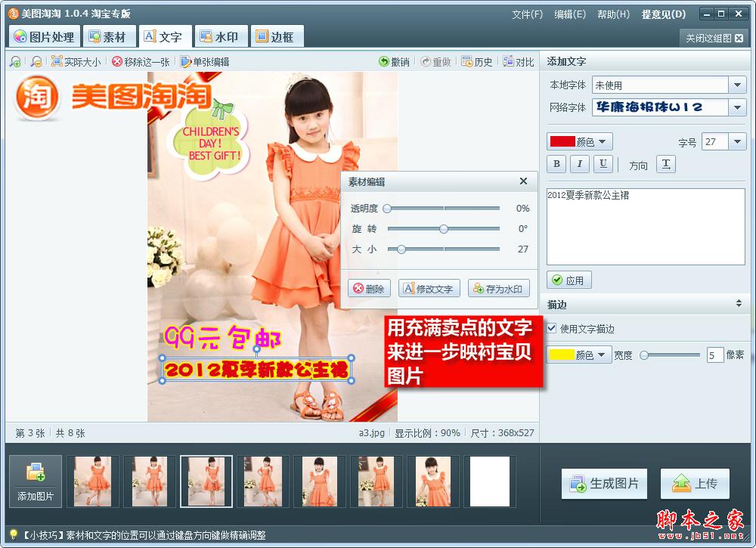This screenshot has height=548, width=756.
Task: Toggle bold text formatting
Action: click(556, 164)
